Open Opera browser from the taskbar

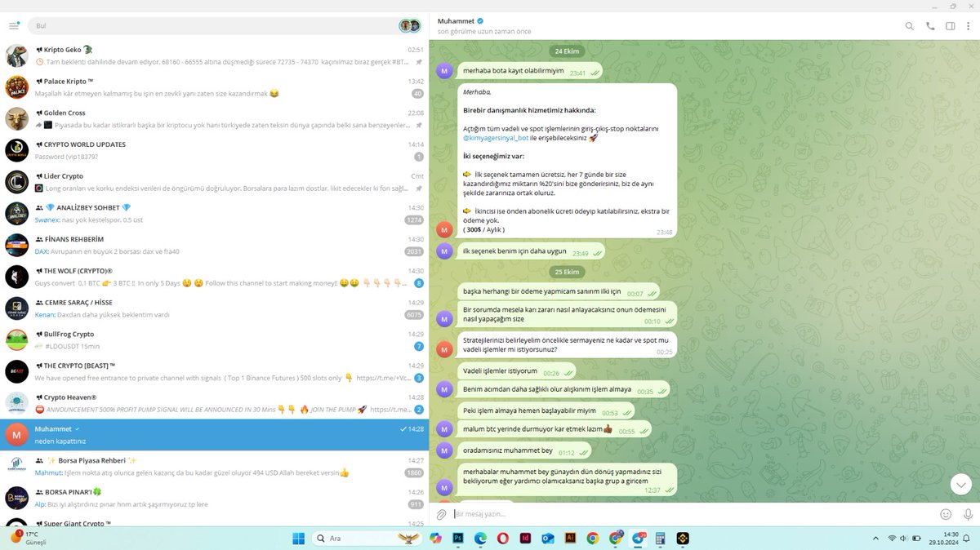coord(503,538)
